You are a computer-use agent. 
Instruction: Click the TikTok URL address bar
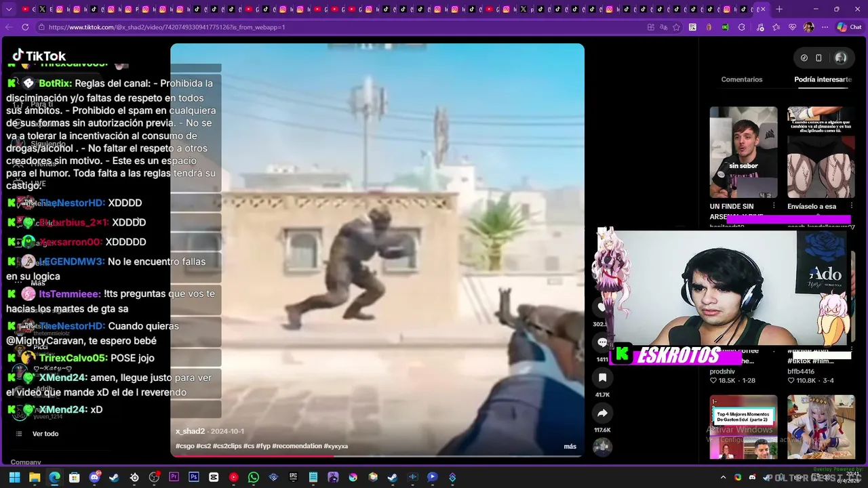(339, 27)
